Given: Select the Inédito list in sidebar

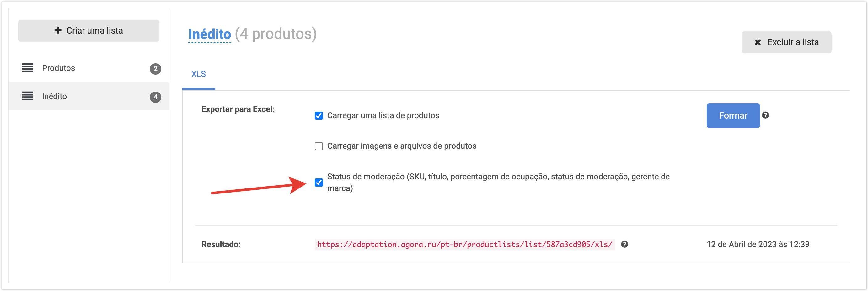Looking at the screenshot, I should 55,96.
